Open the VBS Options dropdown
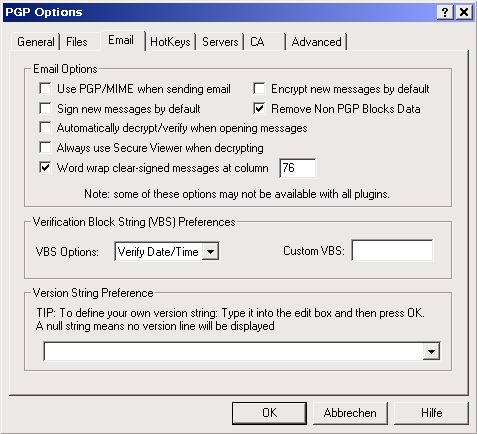 point(210,251)
